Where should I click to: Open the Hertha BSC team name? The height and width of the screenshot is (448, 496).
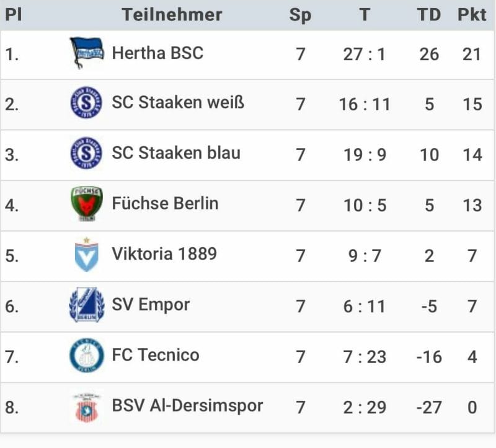[157, 53]
